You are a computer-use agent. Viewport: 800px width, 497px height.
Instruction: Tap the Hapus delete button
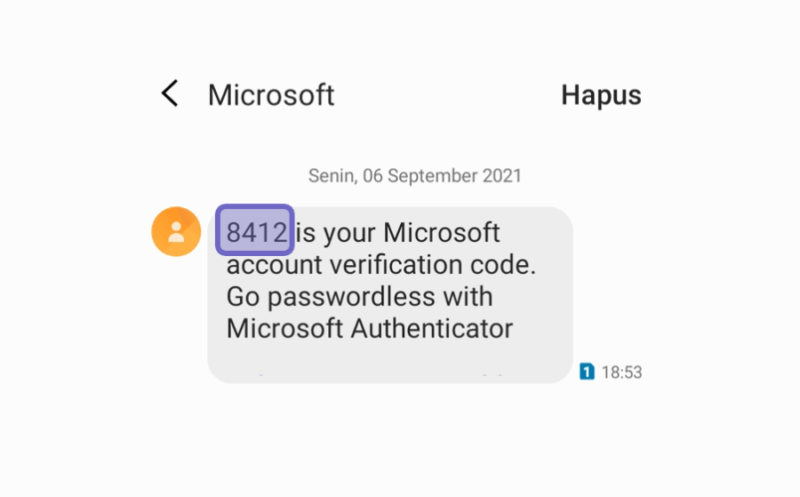(x=601, y=95)
